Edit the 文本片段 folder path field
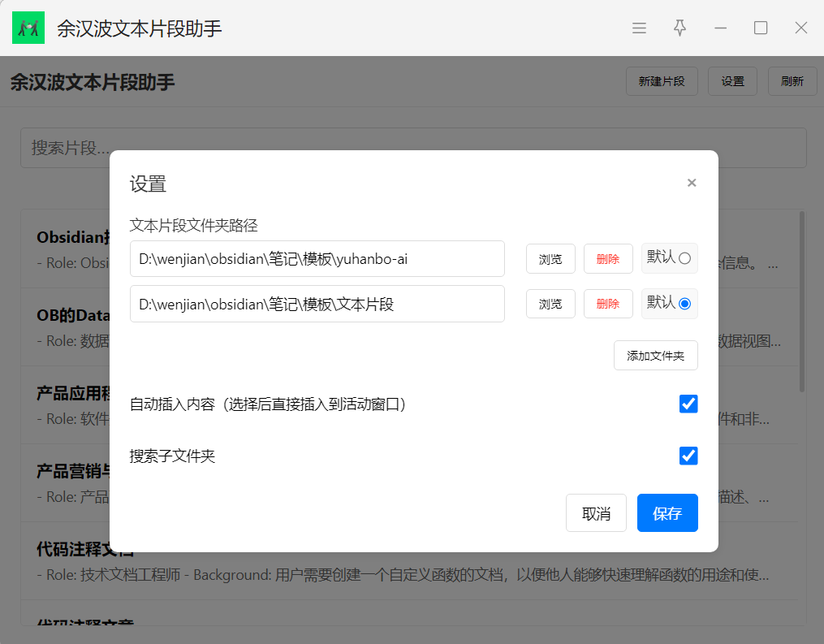824x644 pixels. coord(317,304)
